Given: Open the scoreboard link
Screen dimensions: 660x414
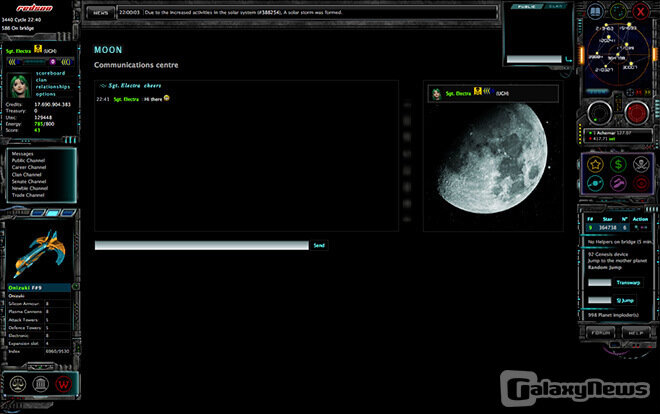Looking at the screenshot, I should coord(51,73).
